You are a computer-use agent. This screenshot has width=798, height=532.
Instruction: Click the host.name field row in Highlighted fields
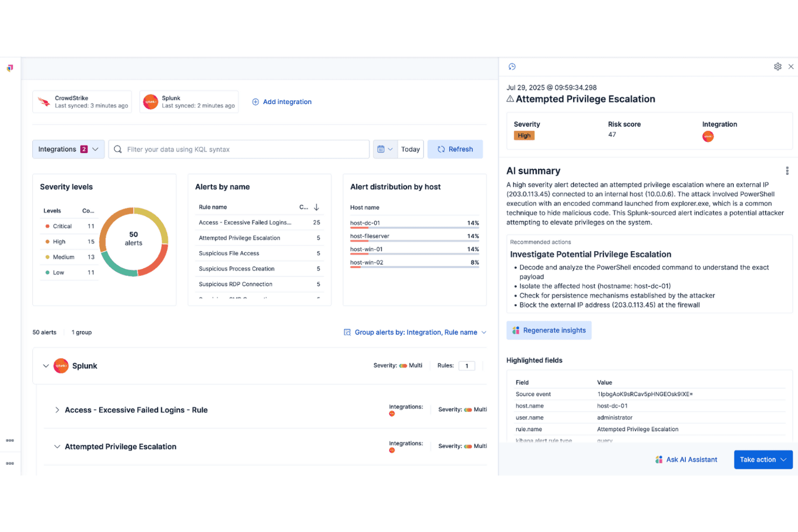(650, 406)
